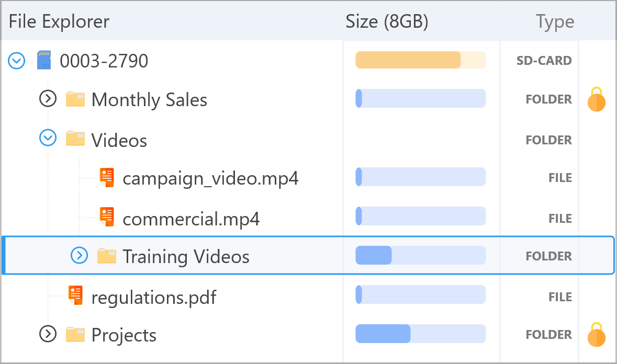Collapse the 0003-2790 SD card node
Screen dimensions: 617x364
click(16, 61)
